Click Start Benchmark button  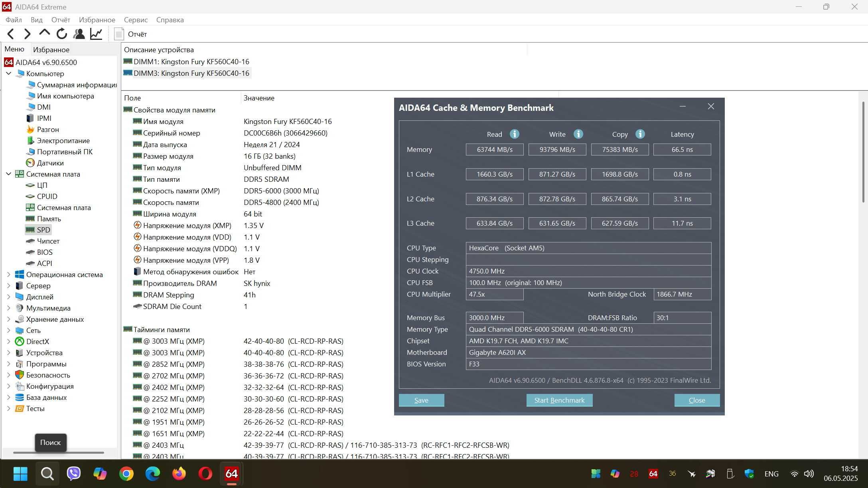click(x=559, y=400)
